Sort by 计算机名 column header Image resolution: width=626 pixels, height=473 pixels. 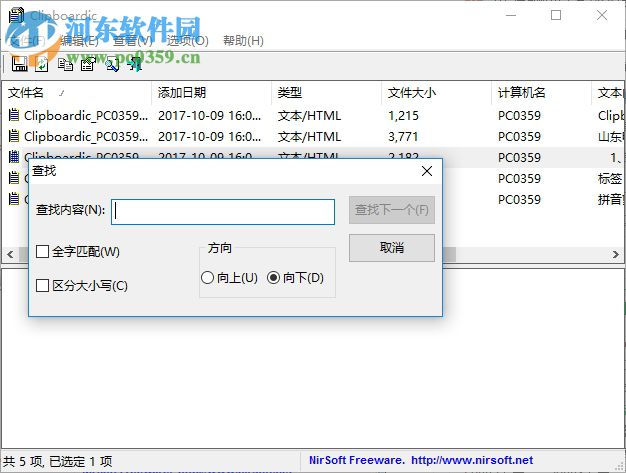click(542, 93)
